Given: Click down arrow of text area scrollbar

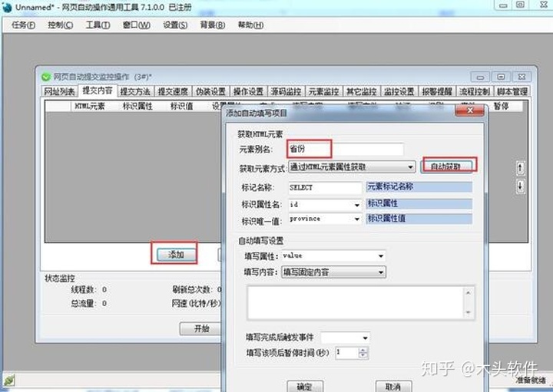Looking at the screenshot, I should pyautogui.click(x=469, y=312).
